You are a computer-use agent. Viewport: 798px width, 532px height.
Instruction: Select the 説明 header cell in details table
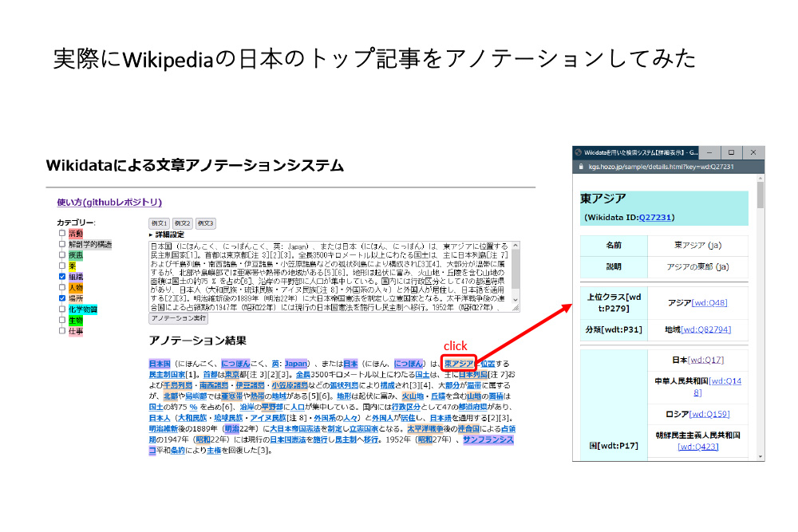point(614,267)
